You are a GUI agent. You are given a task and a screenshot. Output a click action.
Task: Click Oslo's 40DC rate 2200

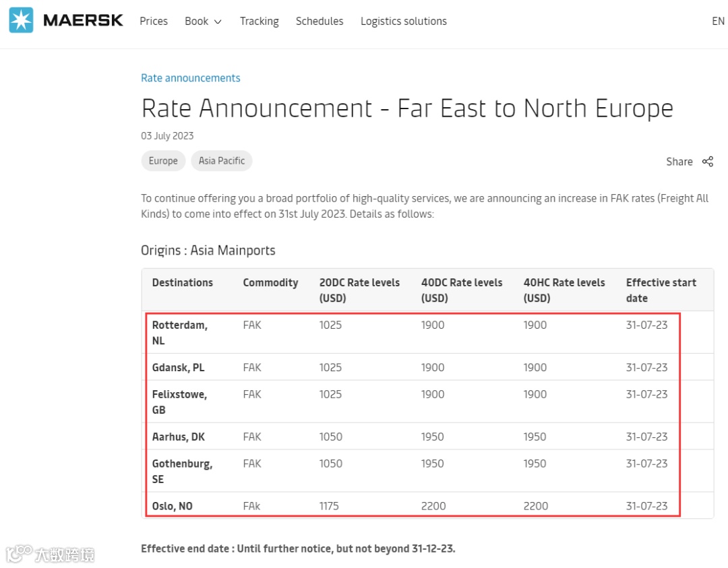pos(433,506)
